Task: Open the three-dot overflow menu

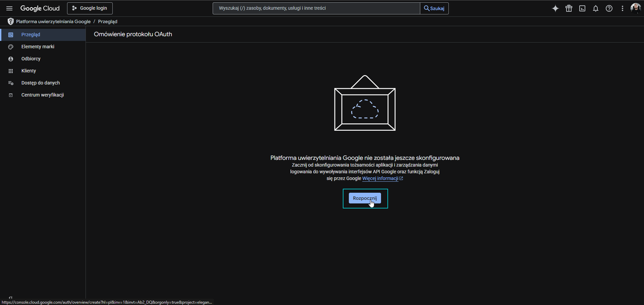Action: click(x=623, y=8)
